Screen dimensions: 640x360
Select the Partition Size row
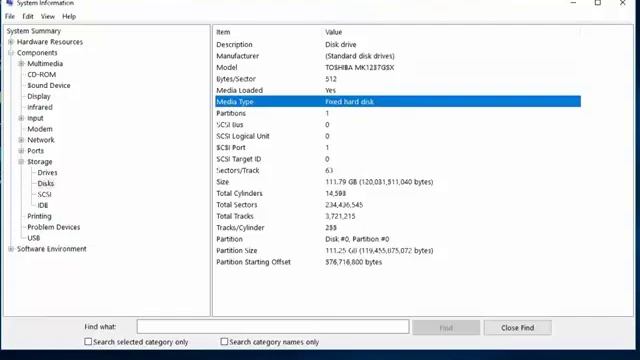398,250
